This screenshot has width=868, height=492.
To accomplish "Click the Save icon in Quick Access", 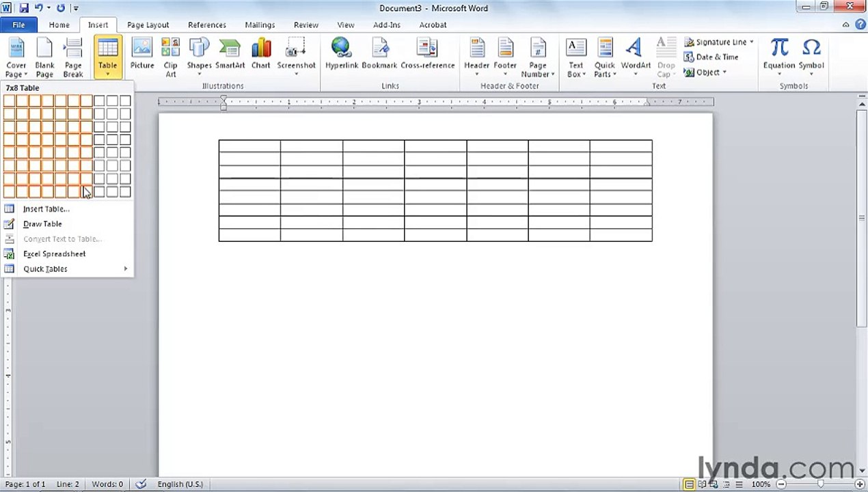I will [x=23, y=8].
